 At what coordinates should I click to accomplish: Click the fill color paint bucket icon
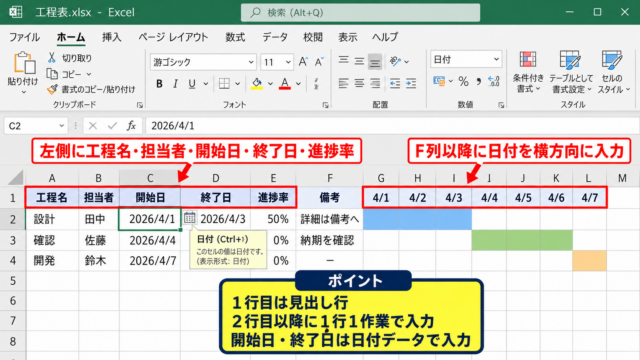pos(257,84)
